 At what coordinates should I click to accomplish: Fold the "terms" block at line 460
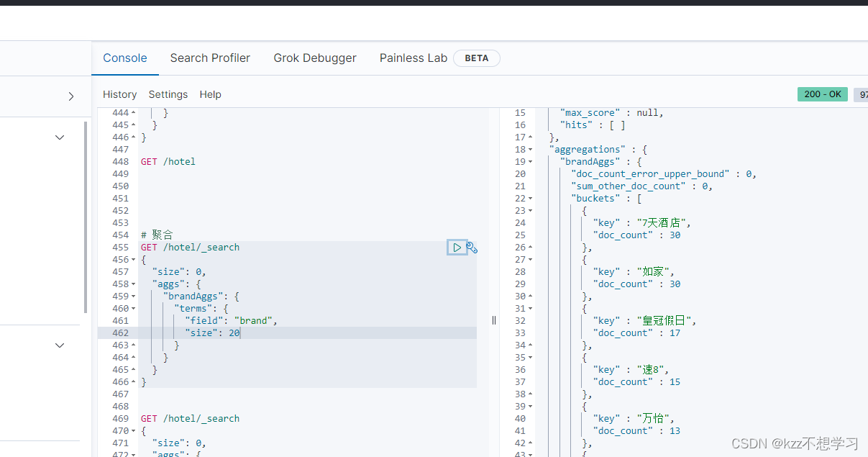point(134,309)
